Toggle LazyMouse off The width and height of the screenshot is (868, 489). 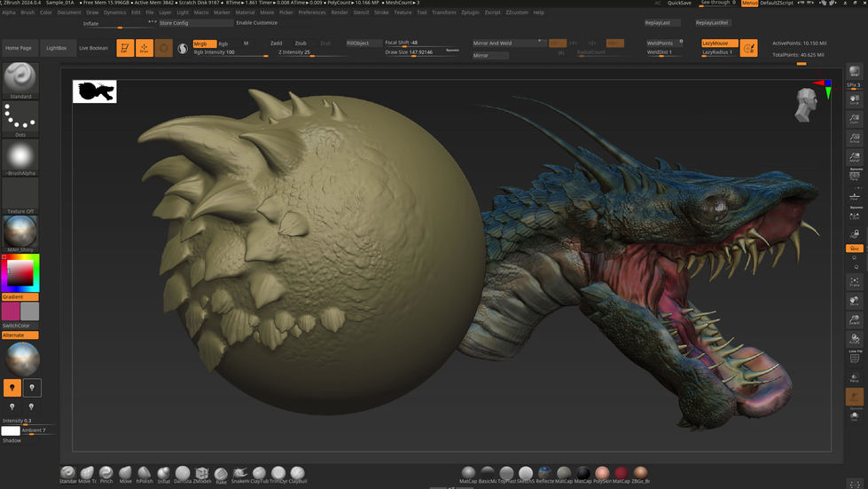tap(718, 43)
